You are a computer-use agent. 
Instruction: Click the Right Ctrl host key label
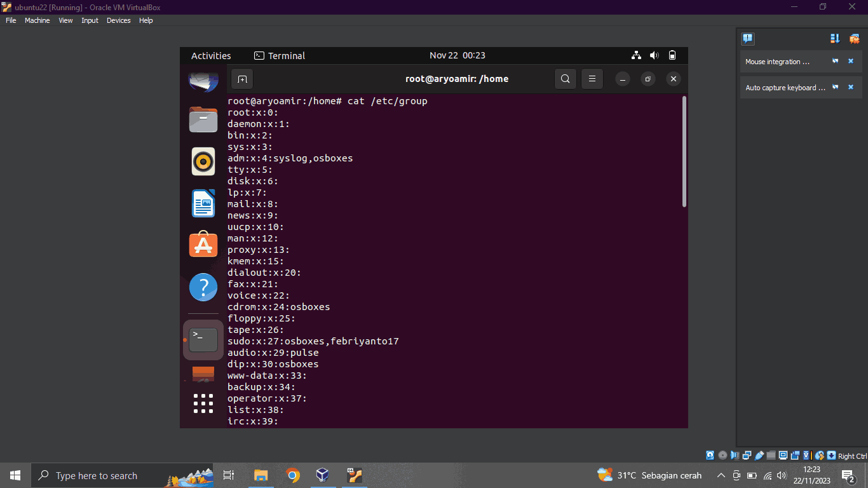point(852,456)
